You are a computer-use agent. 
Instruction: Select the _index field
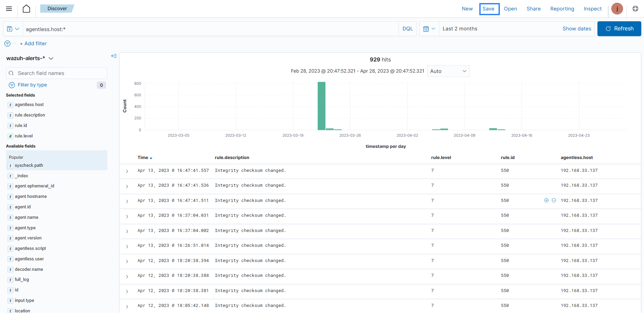click(x=21, y=176)
